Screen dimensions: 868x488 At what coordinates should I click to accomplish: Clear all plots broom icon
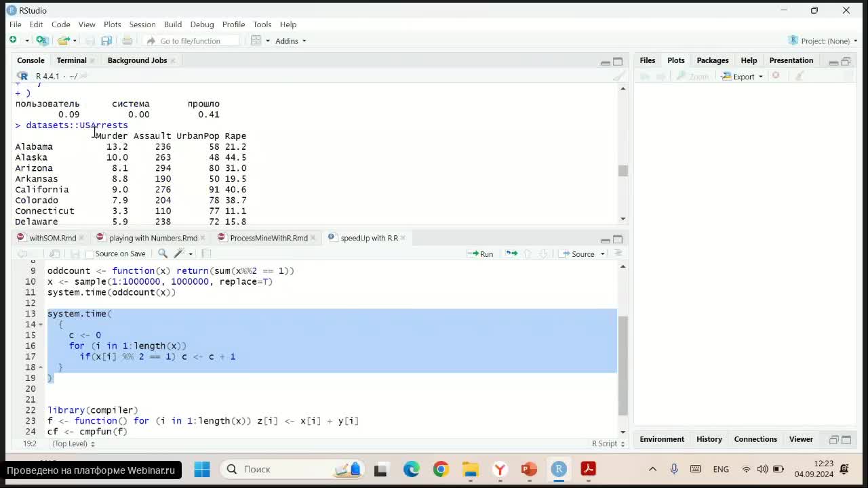tap(800, 76)
